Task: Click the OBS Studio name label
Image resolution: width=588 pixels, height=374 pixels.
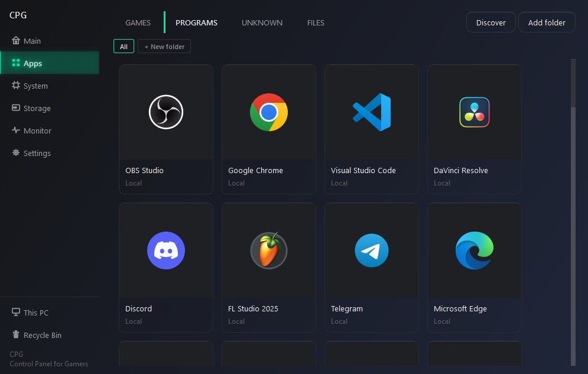Action: 144,171
